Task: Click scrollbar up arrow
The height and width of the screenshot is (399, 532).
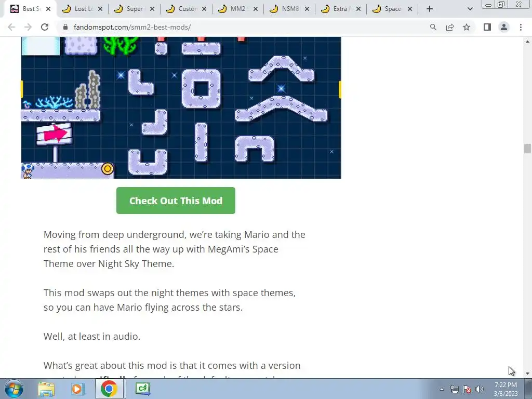Action: pyautogui.click(x=527, y=42)
